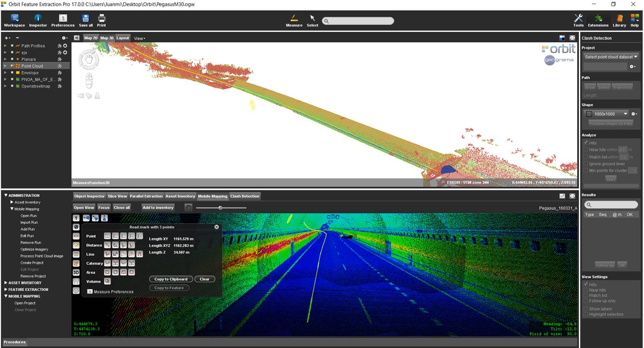Click the top toolbar search field
This screenshot has height=348, width=644.
(358, 21)
